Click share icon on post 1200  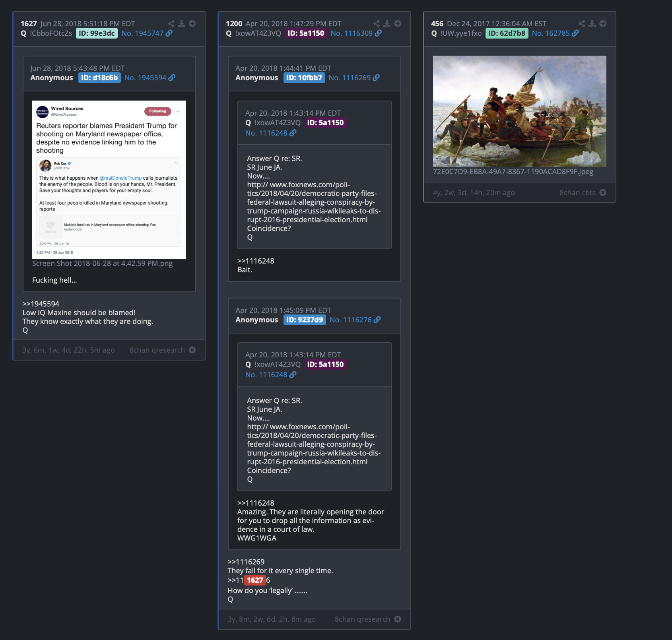coord(376,23)
